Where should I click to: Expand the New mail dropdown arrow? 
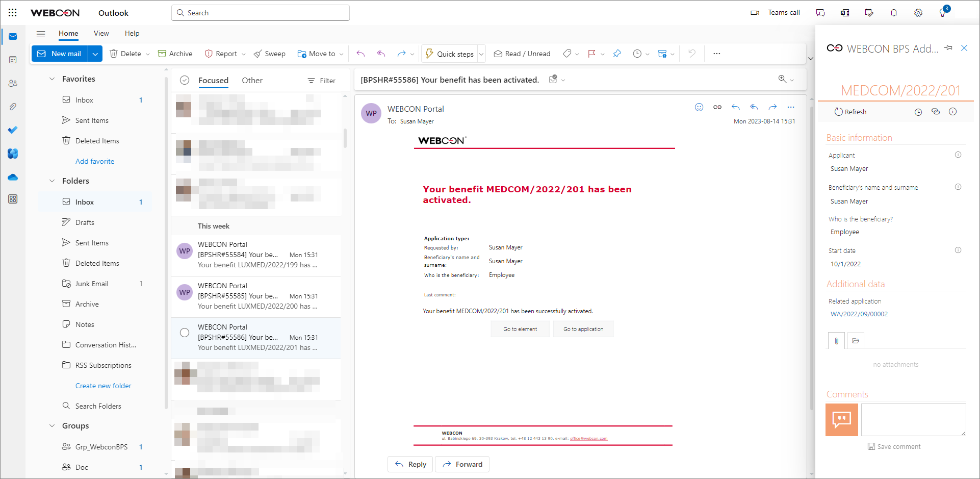point(95,54)
